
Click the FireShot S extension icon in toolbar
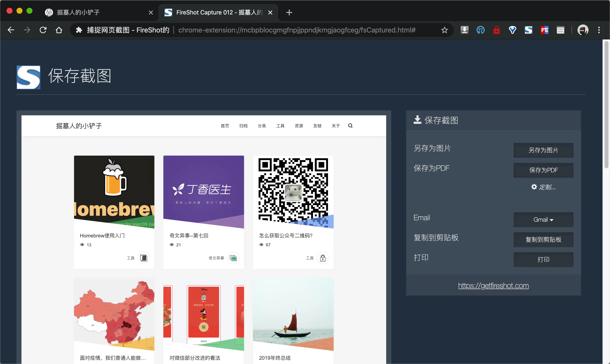tap(528, 30)
